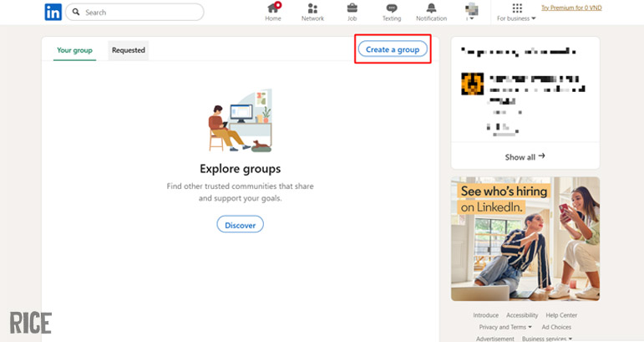Screen dimensions: 644x342
Task: Open the See who's hiring ad
Action: coord(525,239)
